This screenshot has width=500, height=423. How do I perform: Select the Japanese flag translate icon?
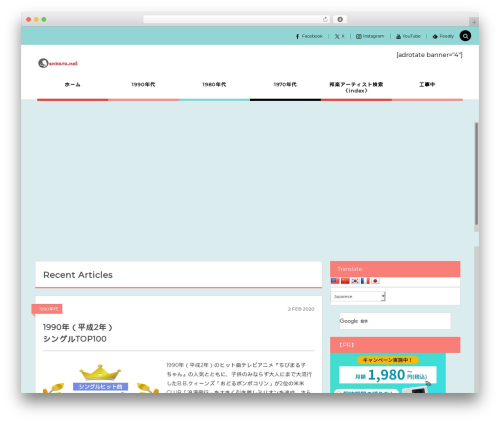click(x=375, y=281)
